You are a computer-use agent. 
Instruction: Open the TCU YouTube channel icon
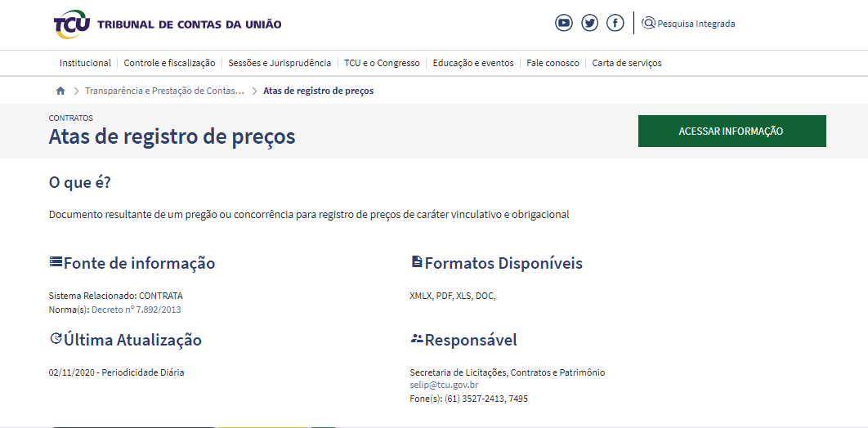tap(564, 23)
